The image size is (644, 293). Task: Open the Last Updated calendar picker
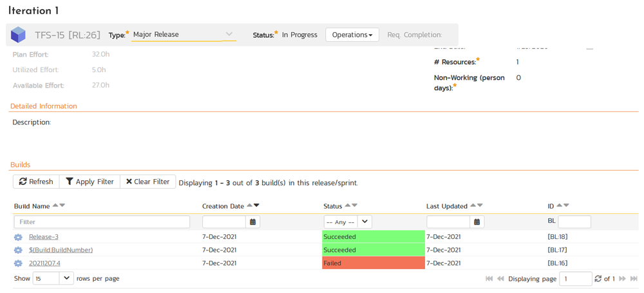click(x=477, y=222)
